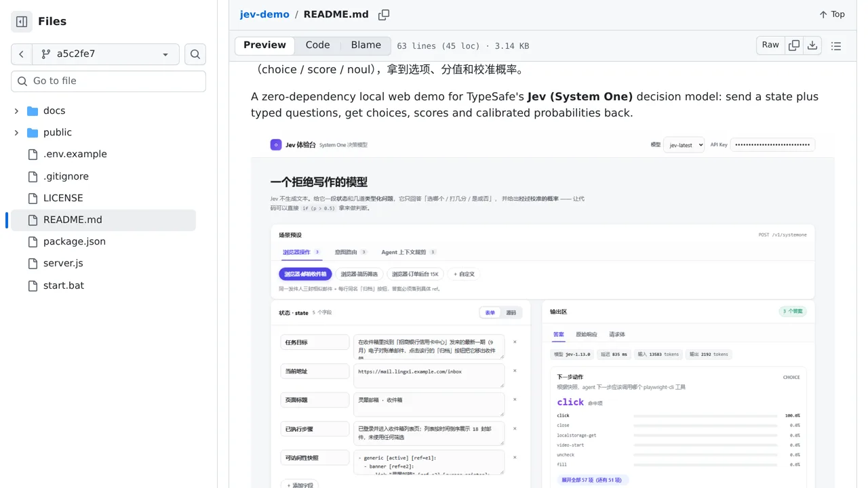This screenshot has width=868, height=488.
Task: Click the Files sidebar heading
Action: click(52, 22)
